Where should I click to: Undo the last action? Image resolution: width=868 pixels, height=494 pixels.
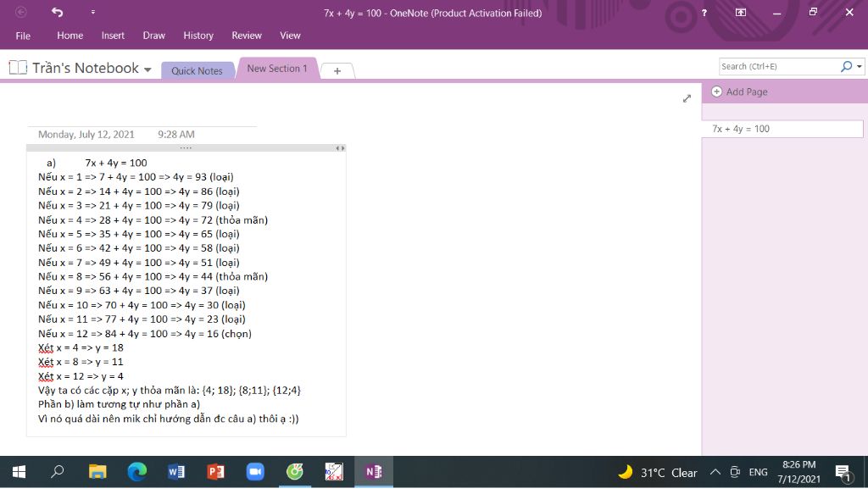tap(57, 12)
